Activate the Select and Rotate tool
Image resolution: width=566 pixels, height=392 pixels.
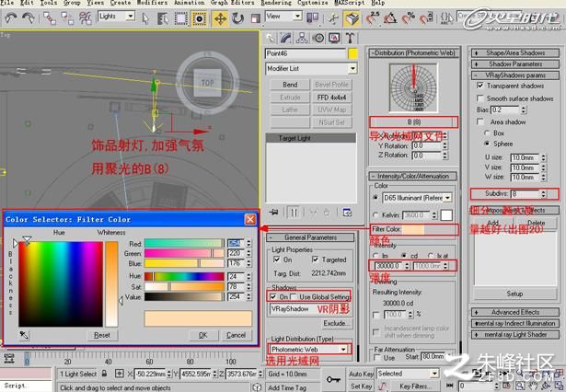coord(237,18)
